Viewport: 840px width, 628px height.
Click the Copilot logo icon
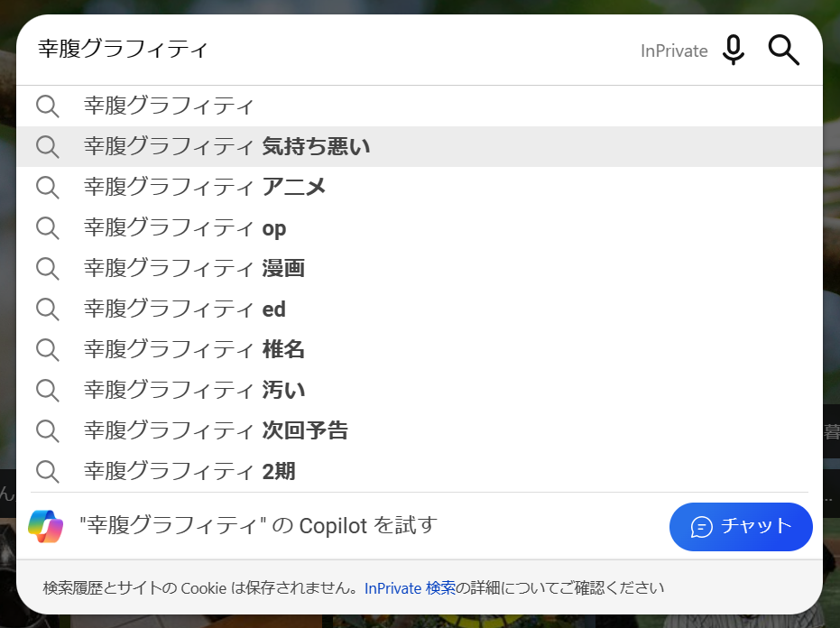[45, 526]
